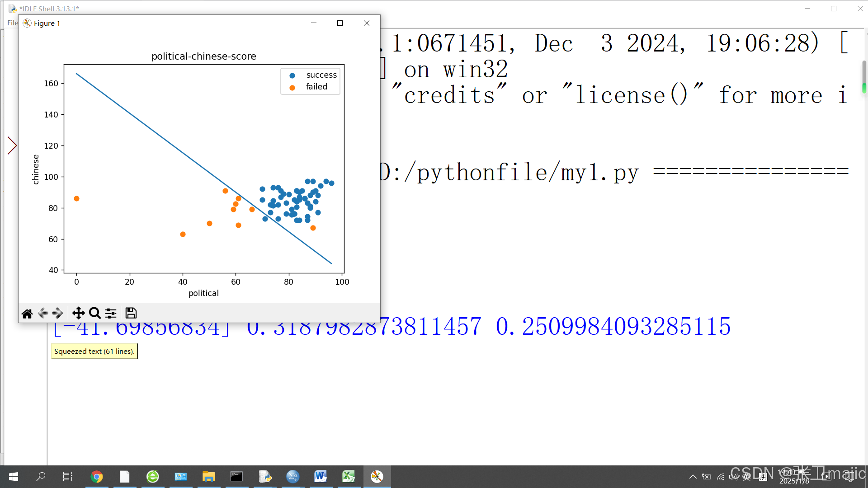This screenshot has height=488, width=868.
Task: Open the Configure subplots dialog
Action: [111, 313]
